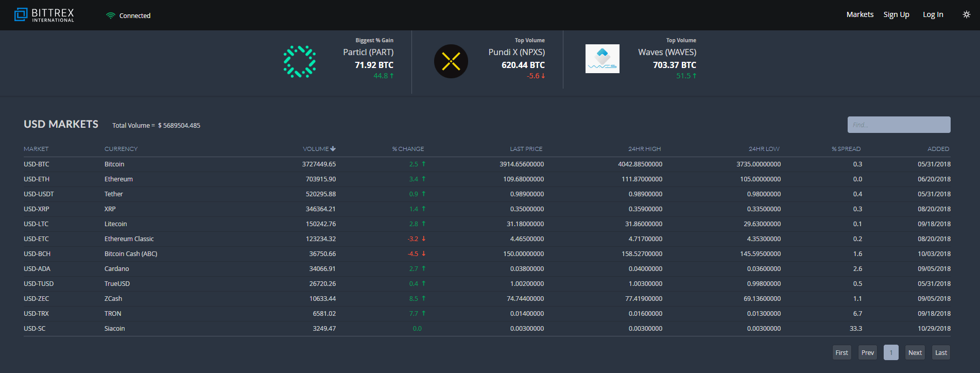The height and width of the screenshot is (373, 980).
Task: Sort table by Last Price column
Action: (526, 149)
